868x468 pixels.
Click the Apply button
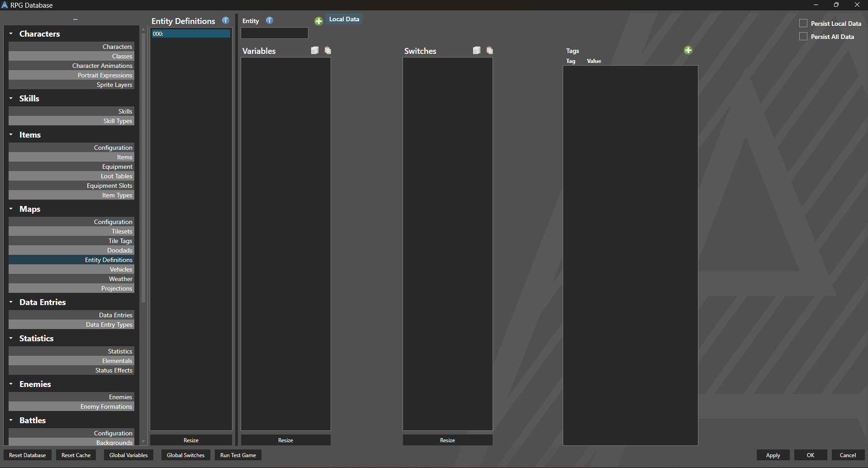[773, 455]
